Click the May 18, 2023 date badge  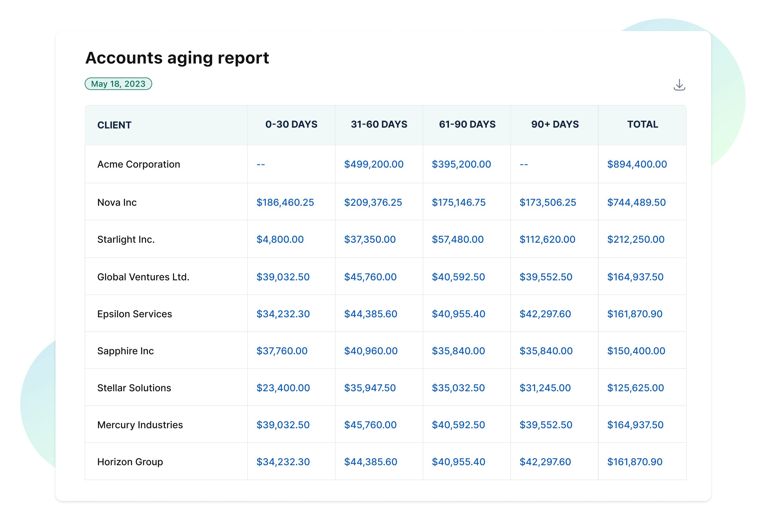(118, 84)
